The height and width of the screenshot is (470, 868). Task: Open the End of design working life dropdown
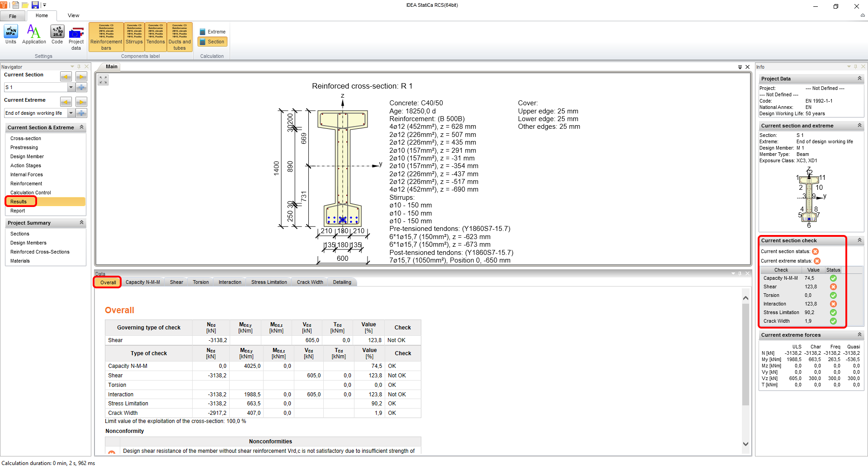(x=71, y=113)
